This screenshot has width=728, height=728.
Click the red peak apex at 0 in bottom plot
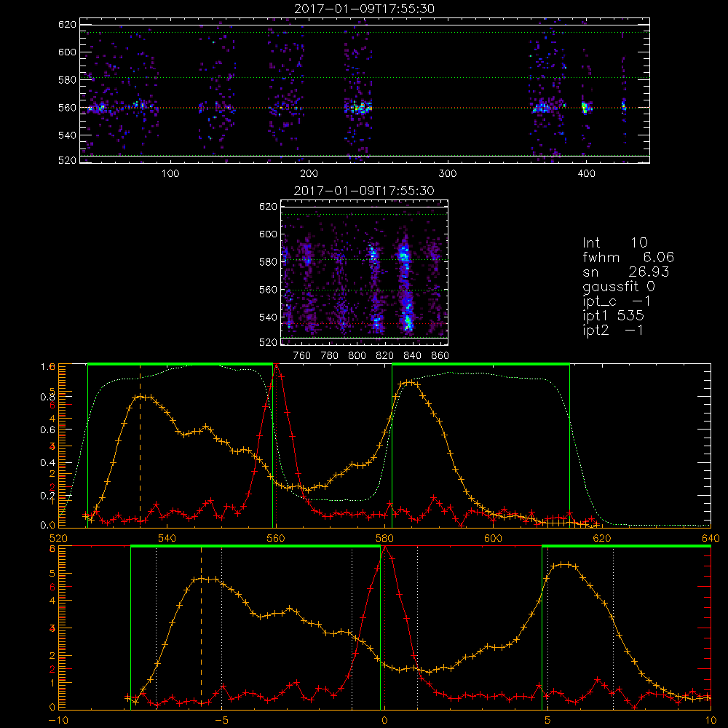click(x=384, y=548)
